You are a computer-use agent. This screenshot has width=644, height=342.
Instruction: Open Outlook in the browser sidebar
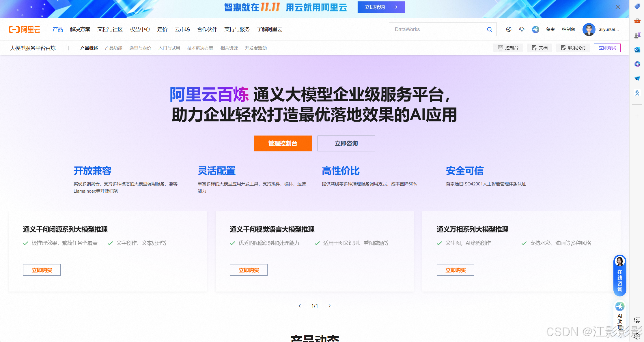[637, 50]
